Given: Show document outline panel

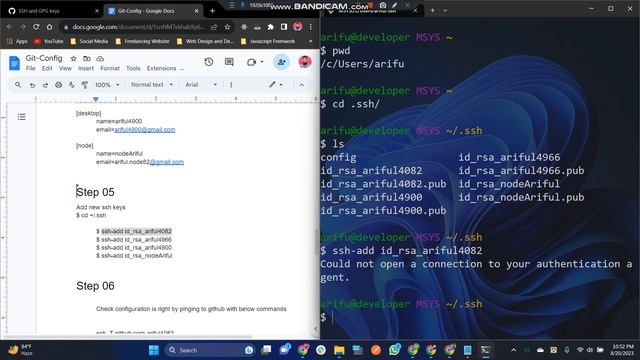Looking at the screenshot, I should point(22,117).
